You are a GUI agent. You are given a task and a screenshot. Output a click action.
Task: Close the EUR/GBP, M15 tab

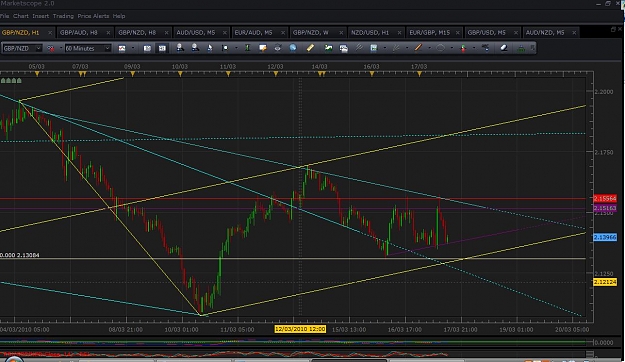click(x=458, y=33)
